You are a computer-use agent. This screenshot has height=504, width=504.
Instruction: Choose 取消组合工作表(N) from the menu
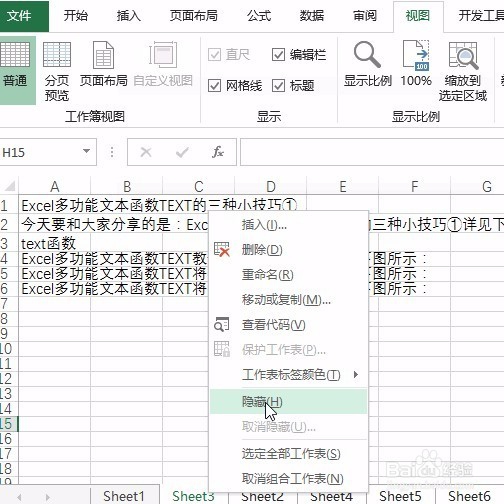pyautogui.click(x=289, y=479)
